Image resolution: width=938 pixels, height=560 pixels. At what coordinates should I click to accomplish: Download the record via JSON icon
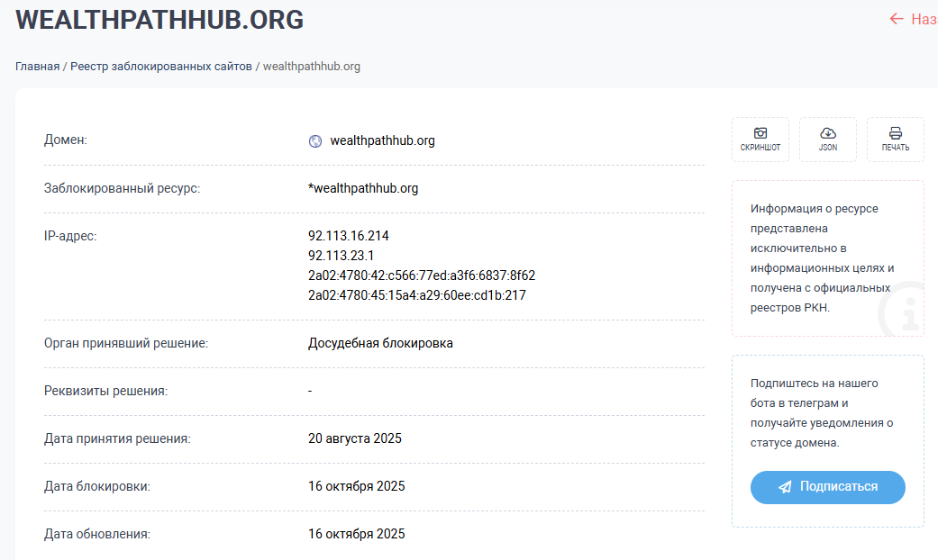pos(827,140)
